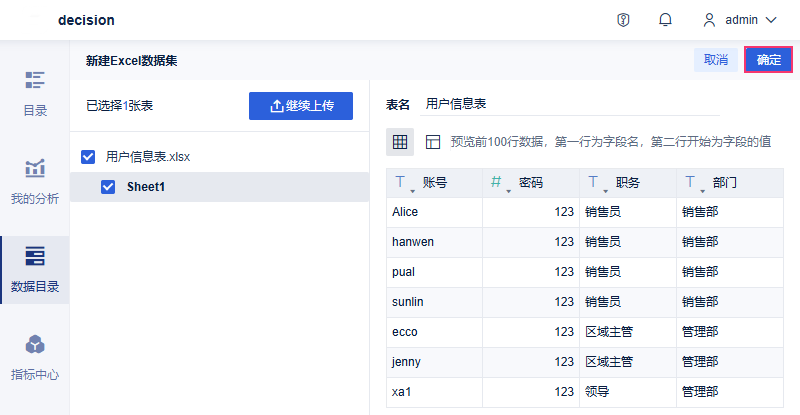Click text type icon on 账号 column
Screen dimensions: 800x415
401,183
